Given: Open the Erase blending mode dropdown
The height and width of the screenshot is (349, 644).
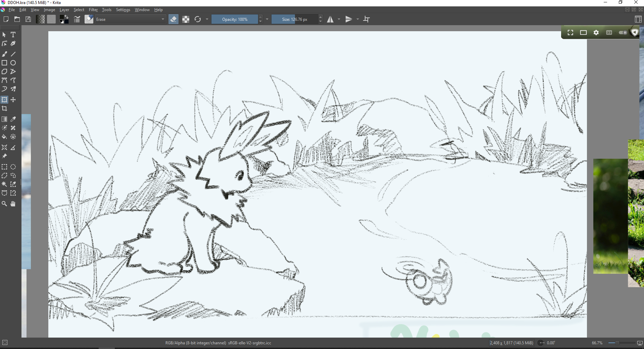Looking at the screenshot, I should tap(130, 19).
